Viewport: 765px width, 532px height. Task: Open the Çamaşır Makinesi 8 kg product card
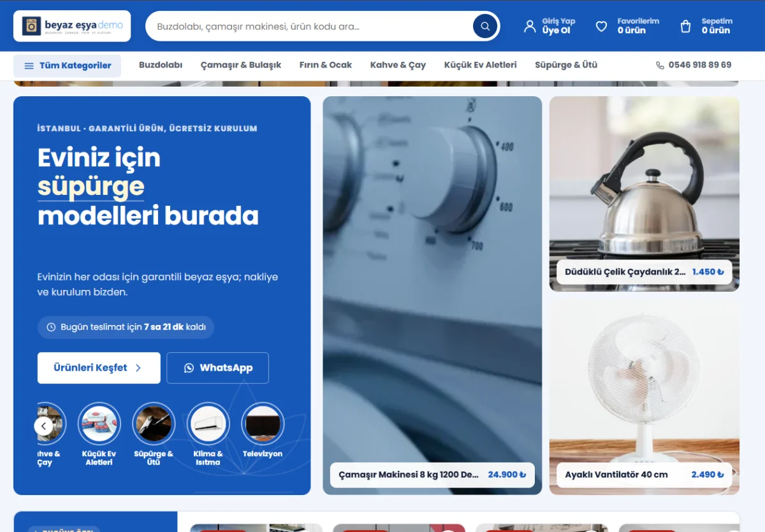point(432,296)
